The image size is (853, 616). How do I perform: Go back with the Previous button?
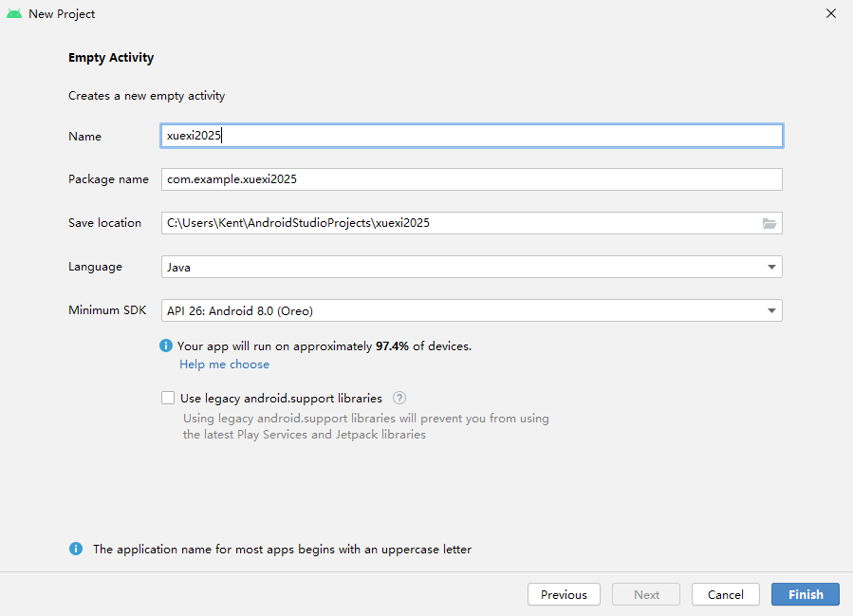(x=564, y=594)
